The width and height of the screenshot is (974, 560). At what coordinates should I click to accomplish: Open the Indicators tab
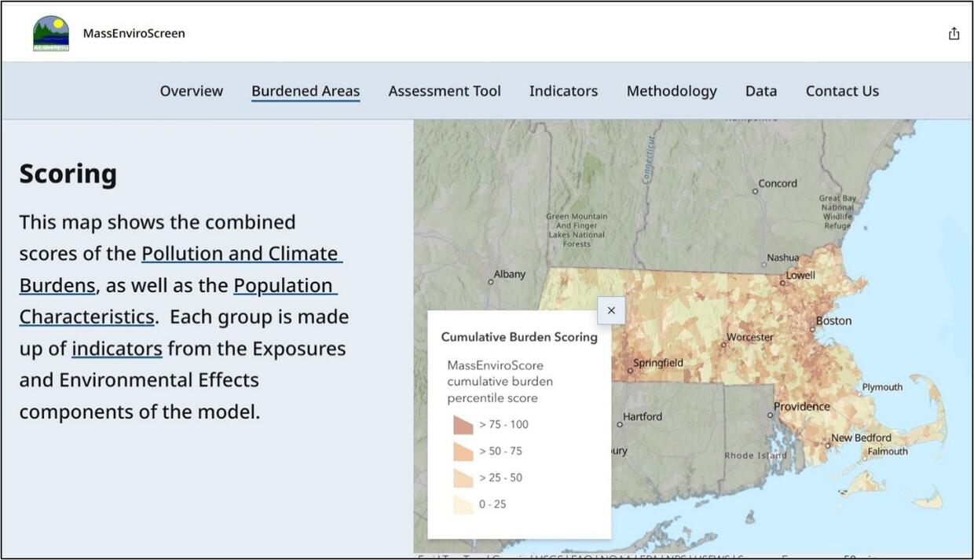coord(563,91)
